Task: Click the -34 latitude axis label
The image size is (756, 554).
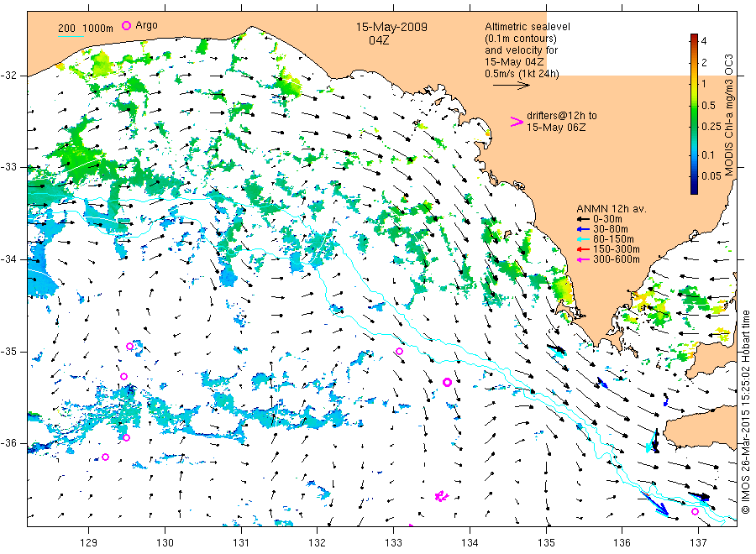Action: click(8, 259)
